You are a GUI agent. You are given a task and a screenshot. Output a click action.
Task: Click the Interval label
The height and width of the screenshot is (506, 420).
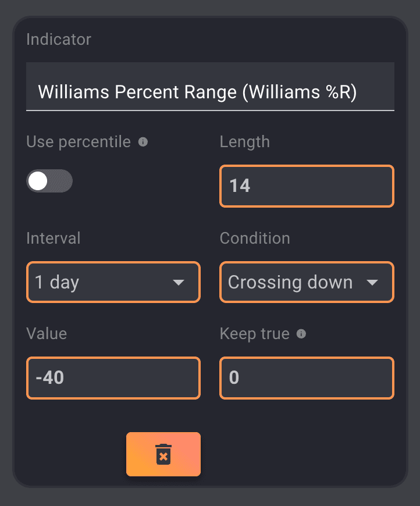54,238
